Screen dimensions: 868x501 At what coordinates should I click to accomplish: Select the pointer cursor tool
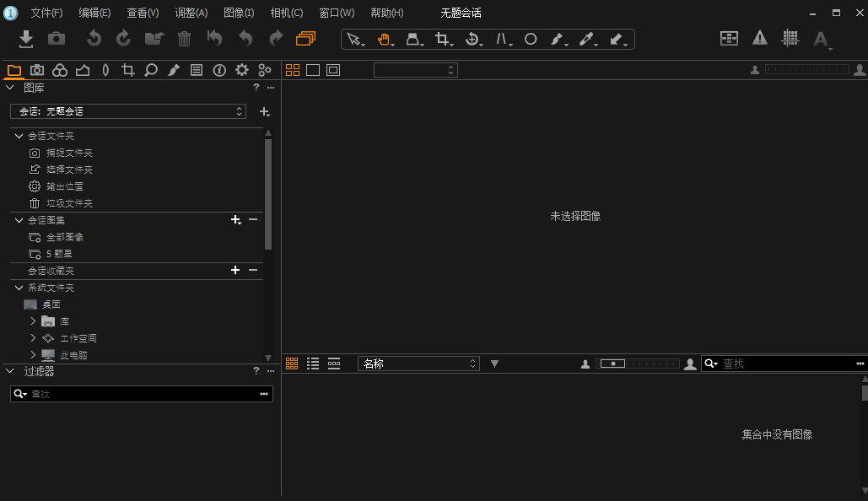pyautogui.click(x=354, y=40)
